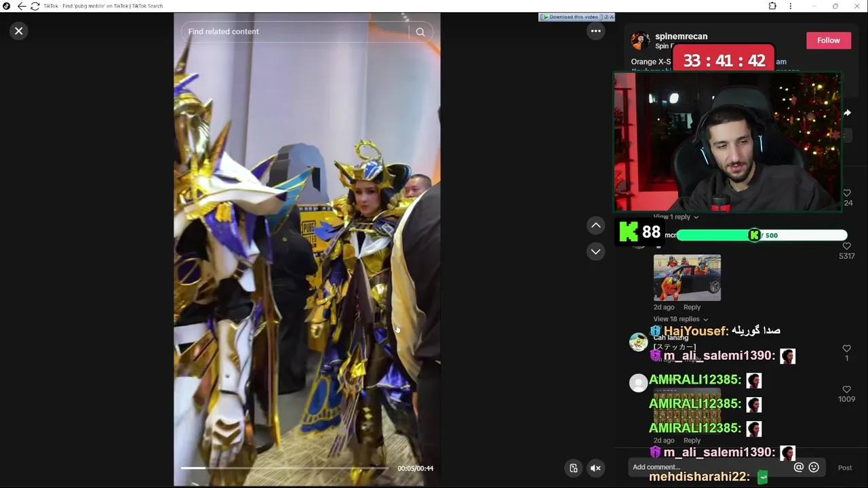Open the grid image in the lower comment
The height and width of the screenshot is (488, 868).
pos(687,410)
